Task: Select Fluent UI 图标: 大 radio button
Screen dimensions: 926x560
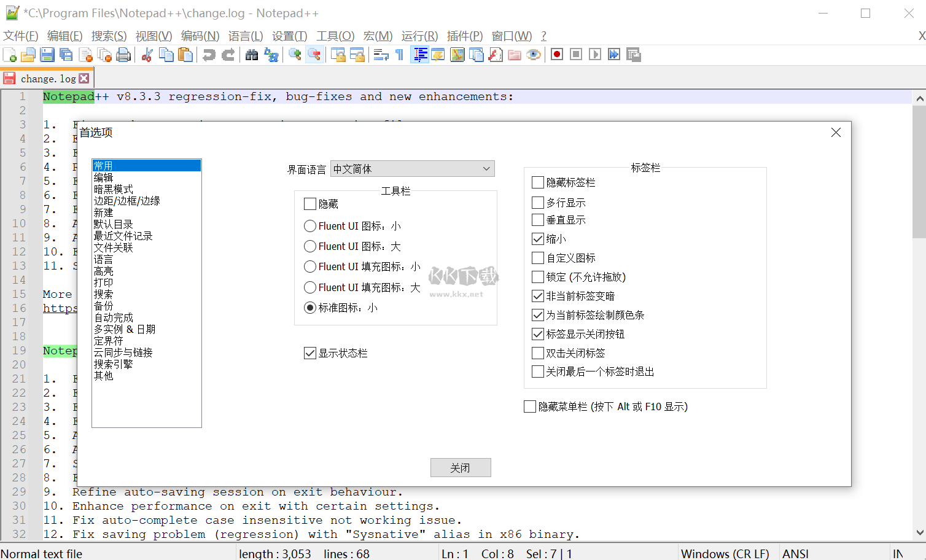Action: (310, 246)
